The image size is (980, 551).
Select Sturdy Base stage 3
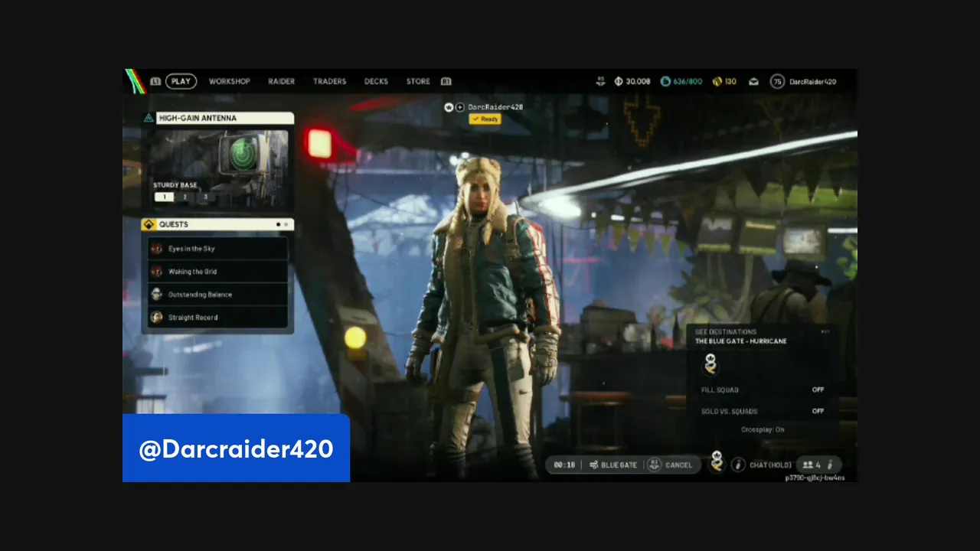coord(204,197)
